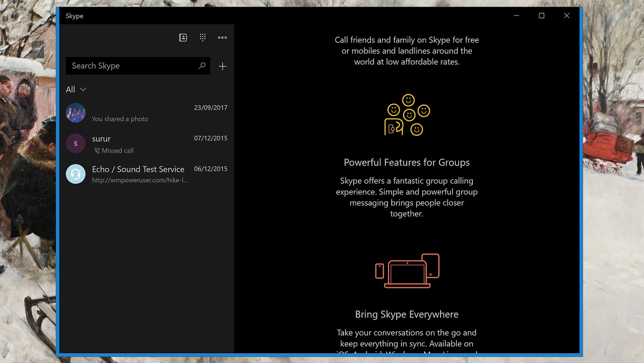The image size is (644, 363).
Task: Click the Skype title bar label
Action: pos(75,16)
